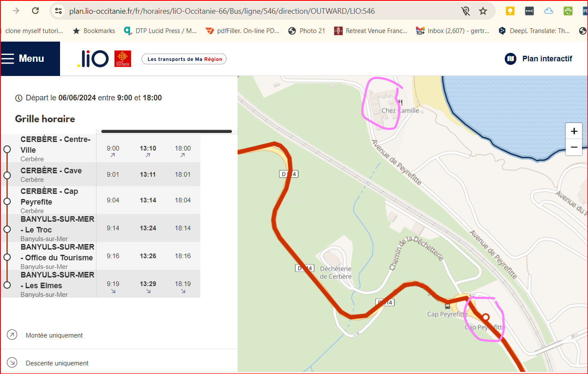Open DTP Lucid Press bookmark
Screen dimensions: 588x374
tap(160, 30)
